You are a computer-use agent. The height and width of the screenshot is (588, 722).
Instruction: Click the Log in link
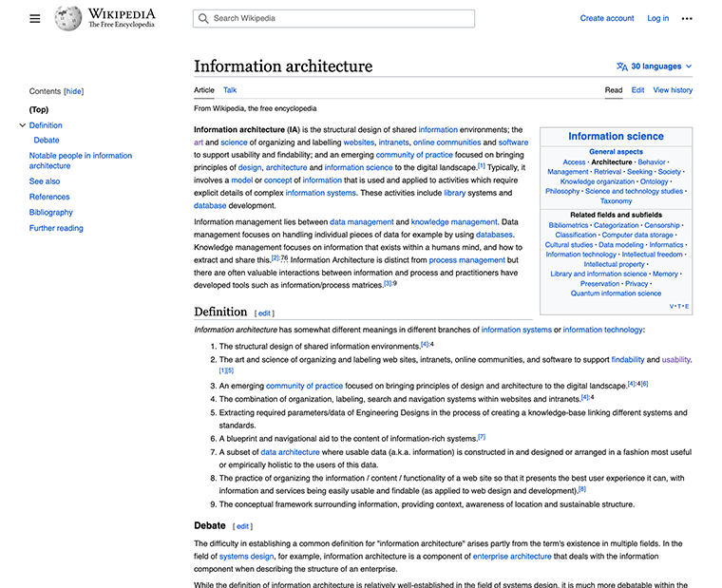click(658, 18)
